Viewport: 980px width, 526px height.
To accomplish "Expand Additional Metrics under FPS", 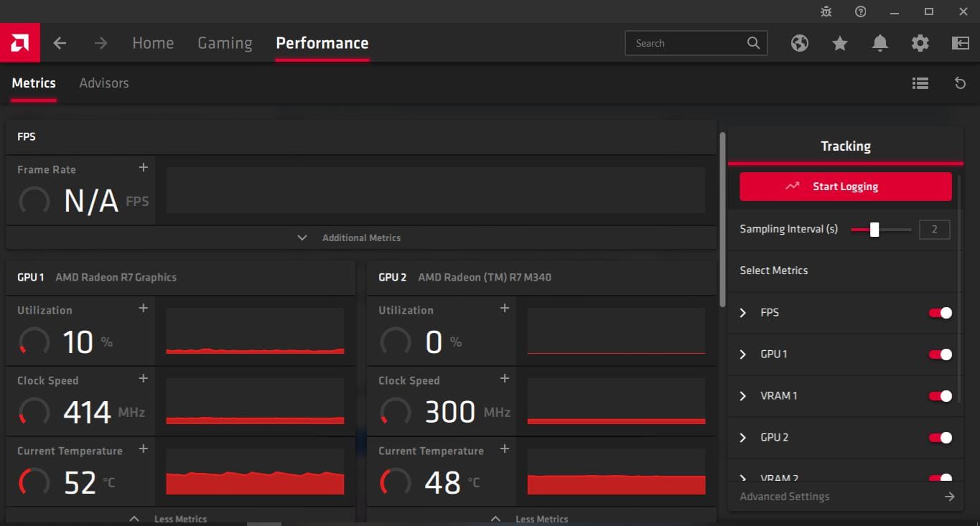I will click(360, 238).
